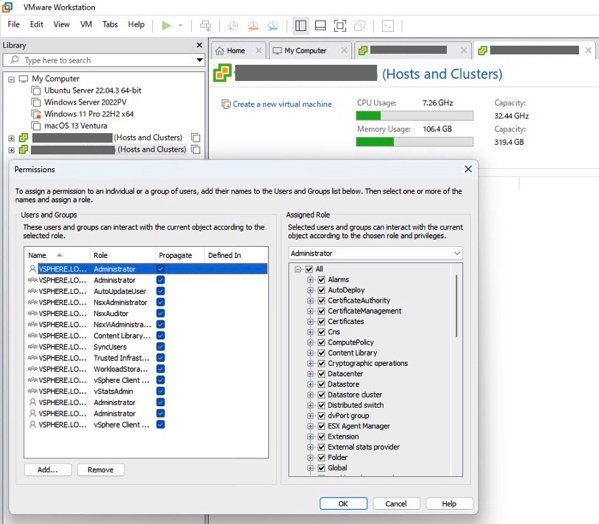The image size is (599, 524).
Task: Sort permissions by the Role column
Action: pyautogui.click(x=123, y=255)
